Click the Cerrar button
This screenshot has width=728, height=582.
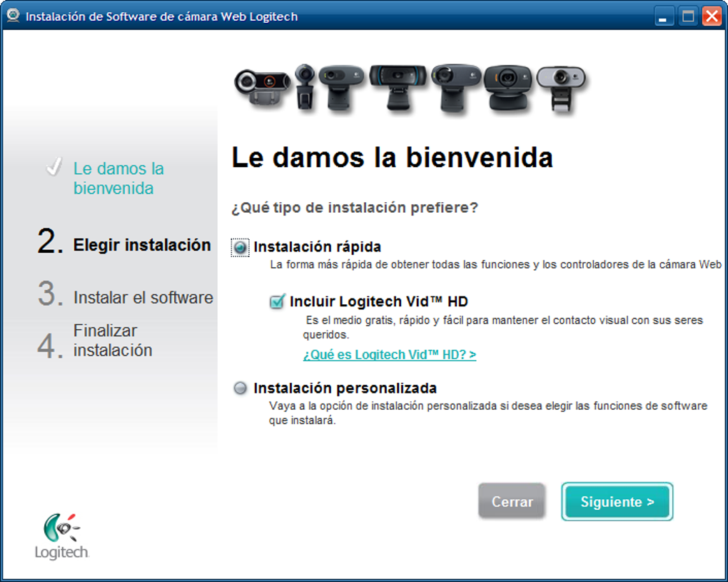[512, 501]
